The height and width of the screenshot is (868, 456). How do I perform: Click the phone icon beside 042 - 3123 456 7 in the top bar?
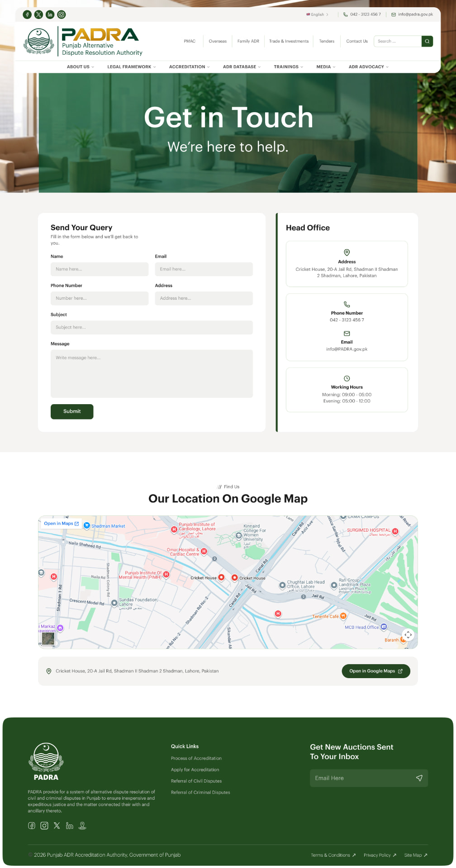[346, 14]
